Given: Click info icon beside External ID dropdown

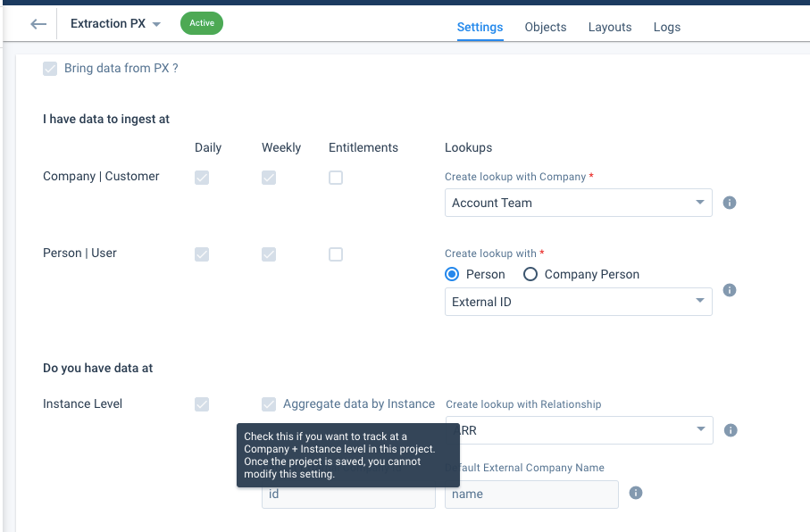Looking at the screenshot, I should 730,290.
